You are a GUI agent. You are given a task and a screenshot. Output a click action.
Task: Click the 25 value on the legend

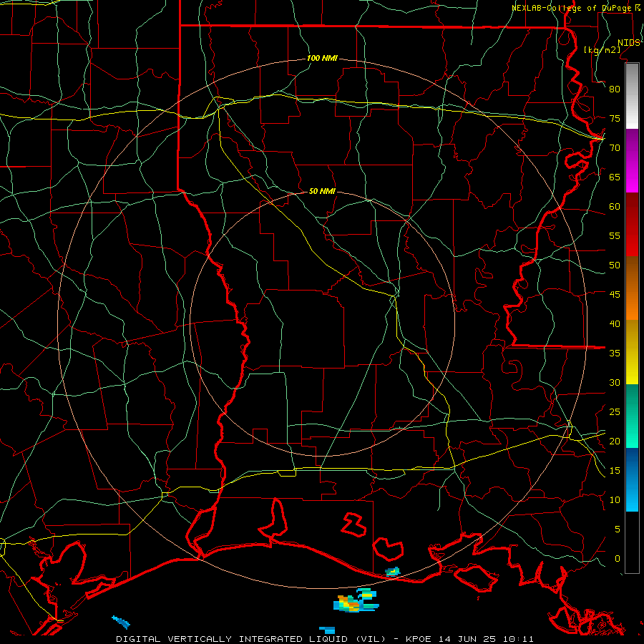(615, 412)
